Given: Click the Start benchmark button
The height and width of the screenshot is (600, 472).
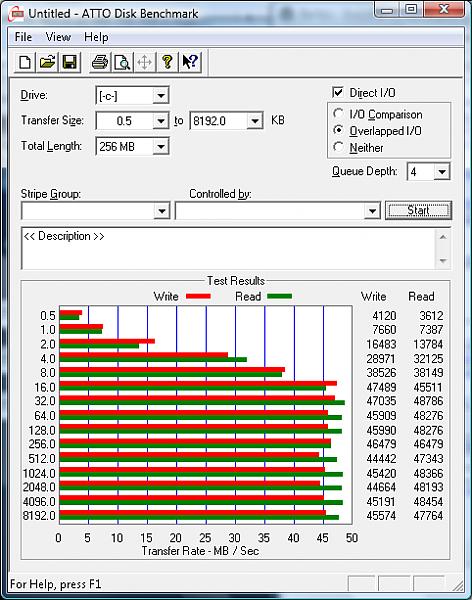Looking at the screenshot, I should pos(418,210).
